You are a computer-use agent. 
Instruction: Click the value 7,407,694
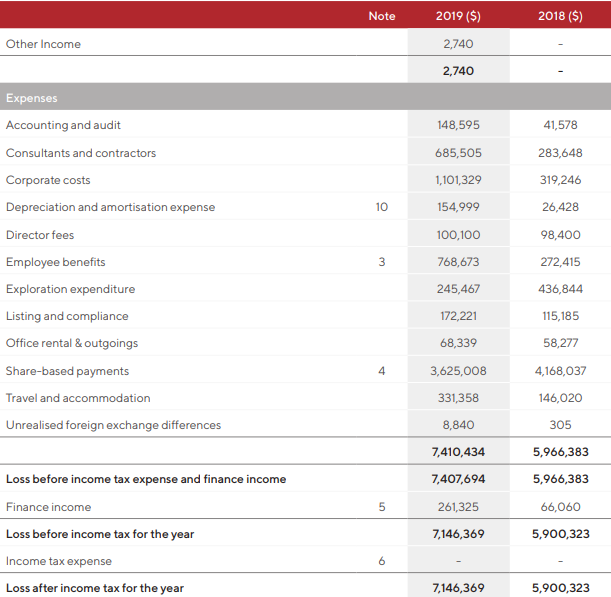tap(458, 479)
